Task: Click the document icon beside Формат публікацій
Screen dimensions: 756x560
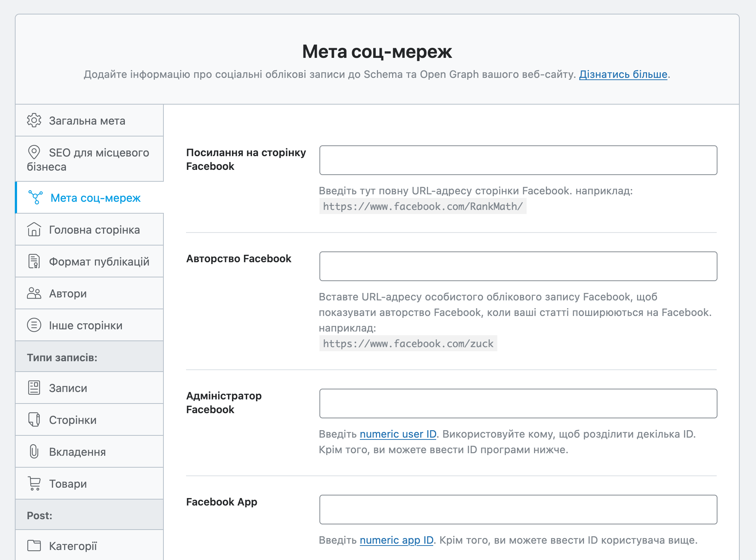Action: coord(34,261)
